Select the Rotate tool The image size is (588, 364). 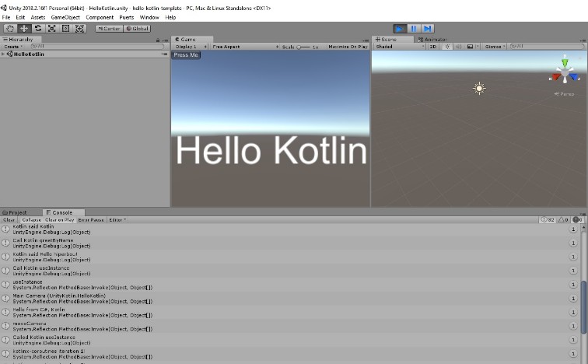tap(38, 29)
